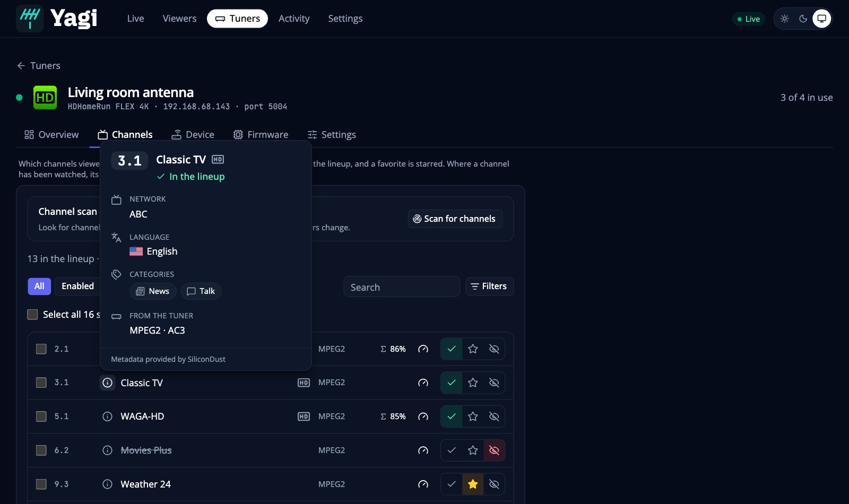Select system theme monitor icon
The image size is (849, 504).
tap(821, 19)
